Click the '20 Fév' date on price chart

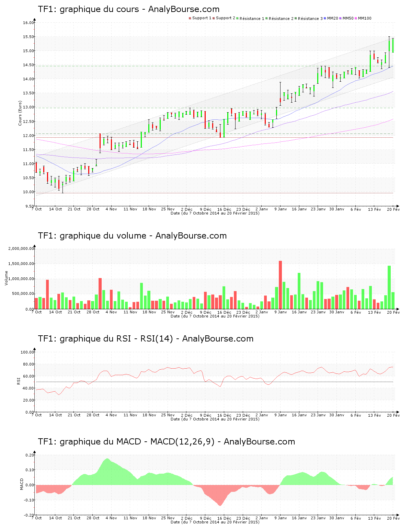coord(393,209)
